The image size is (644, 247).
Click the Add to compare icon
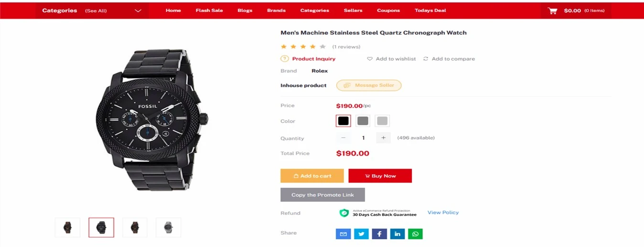pyautogui.click(x=426, y=59)
